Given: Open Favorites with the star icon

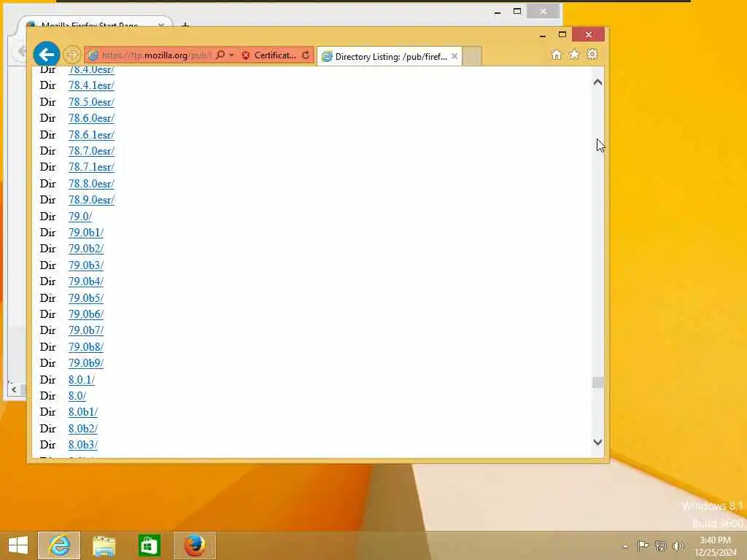Looking at the screenshot, I should 574,54.
